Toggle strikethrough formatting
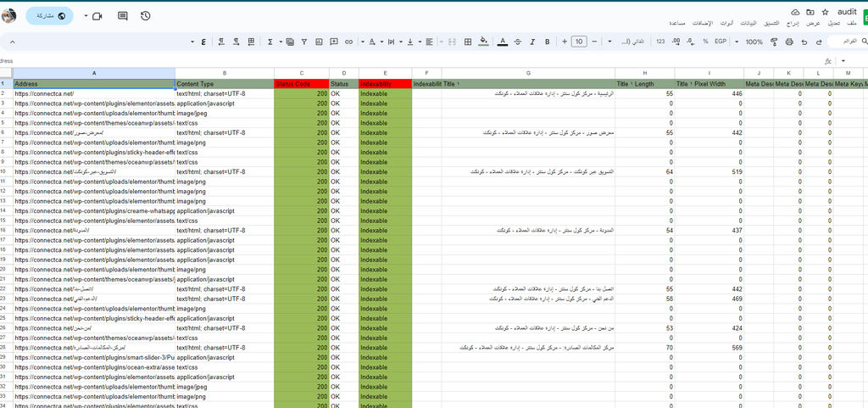 coord(518,42)
